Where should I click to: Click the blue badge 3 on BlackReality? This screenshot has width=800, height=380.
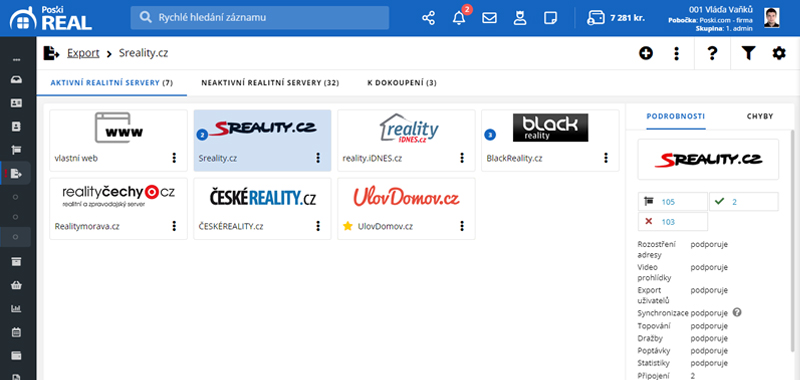click(x=490, y=135)
